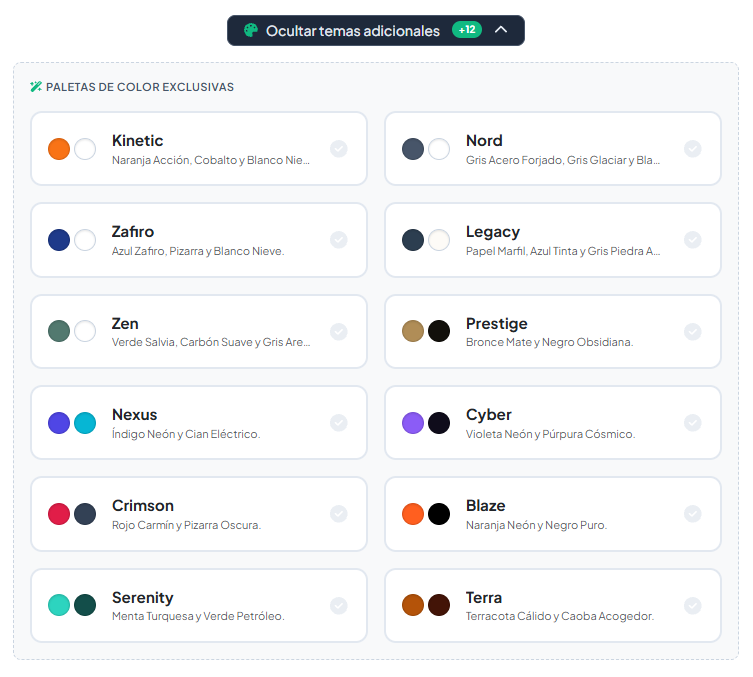Click the dark slate swatch on Crimson

coord(85,514)
